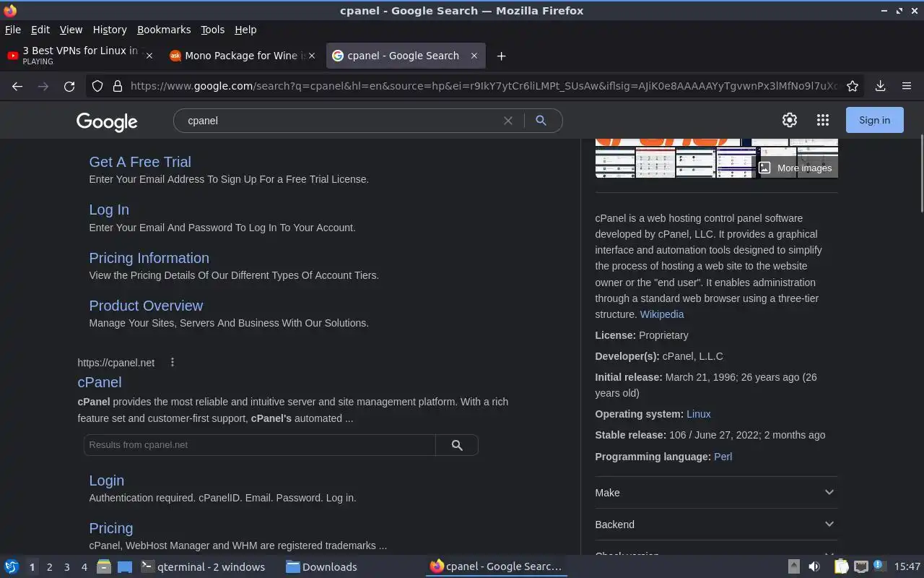Open the network status tray icon
924x578 pixels.
[860, 566]
